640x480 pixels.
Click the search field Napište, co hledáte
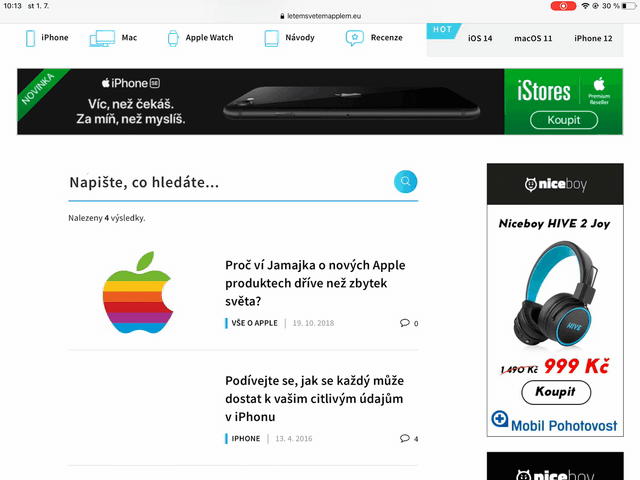point(229,182)
